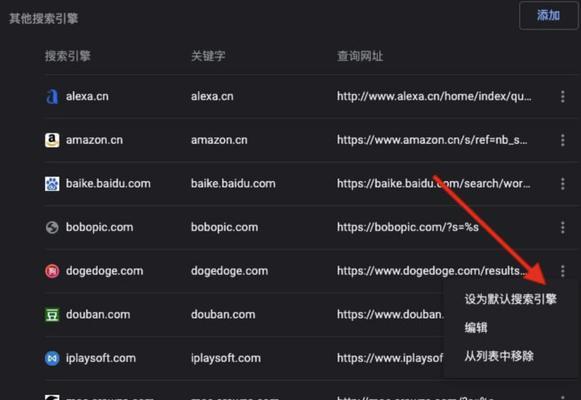
Task: Click the 搜索引擎 column header
Action: [68, 56]
